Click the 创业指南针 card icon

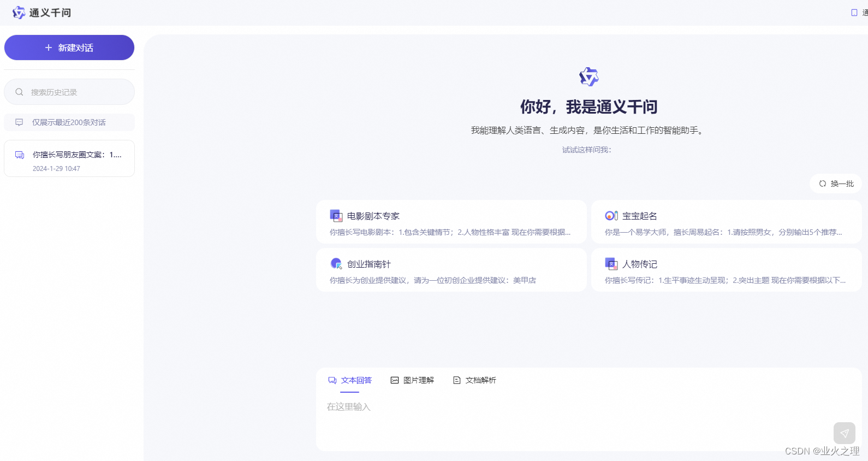point(336,264)
